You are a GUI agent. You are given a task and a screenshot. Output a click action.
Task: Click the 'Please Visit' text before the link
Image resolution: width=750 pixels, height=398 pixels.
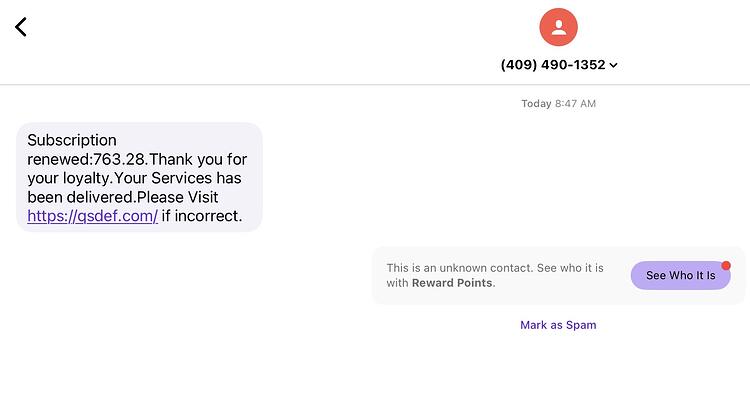pos(177,197)
